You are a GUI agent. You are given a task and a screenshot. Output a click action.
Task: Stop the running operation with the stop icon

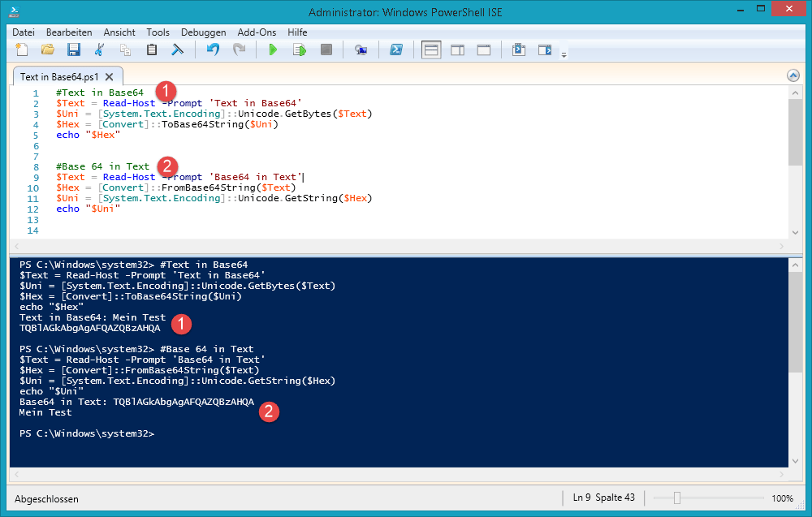[x=326, y=50]
